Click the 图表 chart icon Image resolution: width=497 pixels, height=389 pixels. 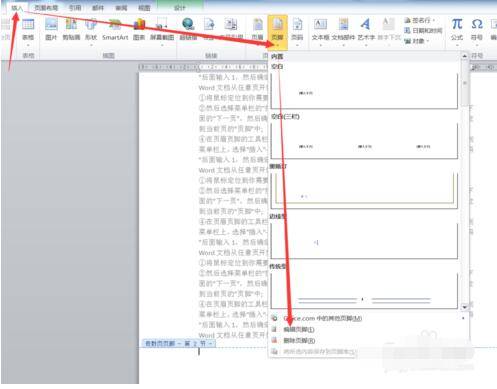pos(139,29)
